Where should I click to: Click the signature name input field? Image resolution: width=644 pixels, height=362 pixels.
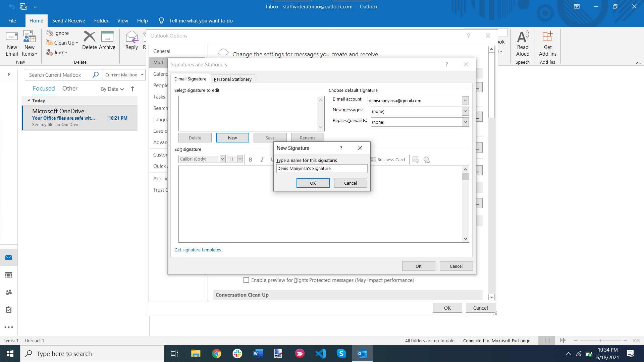321,168
